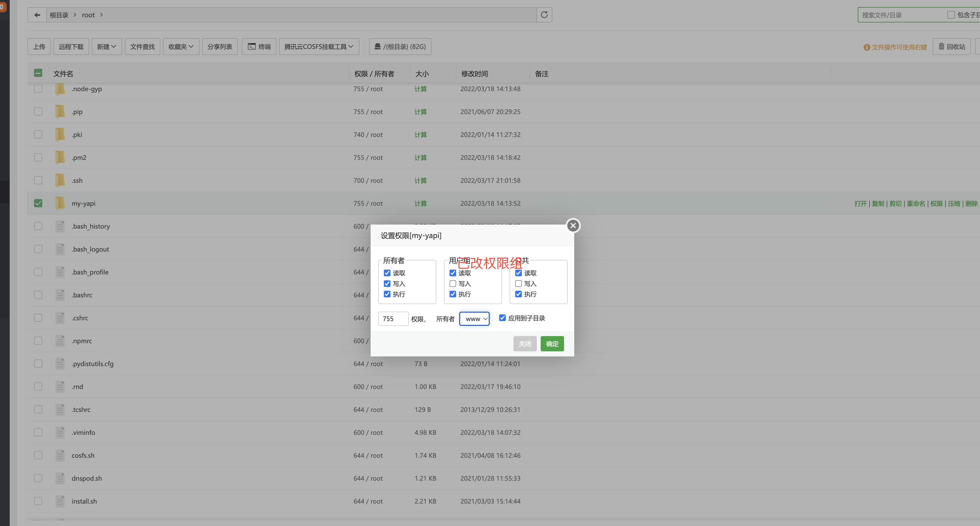Open the 终端 terminal button

point(259,46)
